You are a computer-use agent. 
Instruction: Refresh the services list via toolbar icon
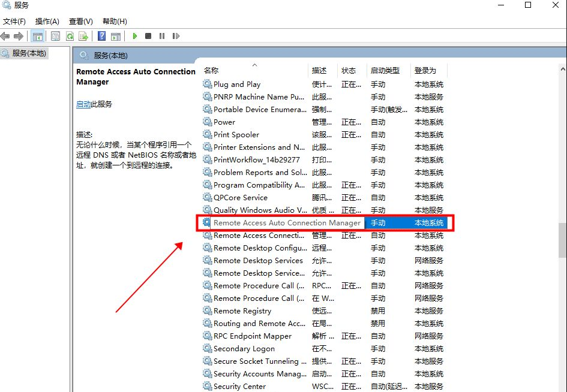pyautogui.click(x=70, y=37)
